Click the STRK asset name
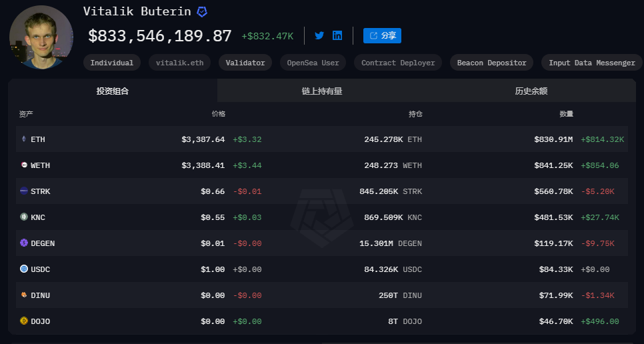This screenshot has height=344, width=644. click(40, 191)
